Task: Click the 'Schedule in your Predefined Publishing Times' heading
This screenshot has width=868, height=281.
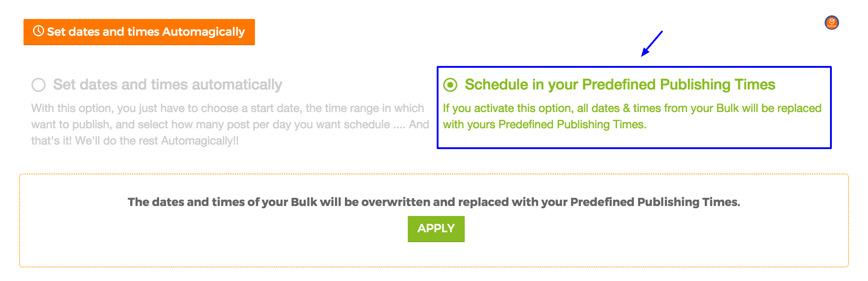Action: click(620, 85)
